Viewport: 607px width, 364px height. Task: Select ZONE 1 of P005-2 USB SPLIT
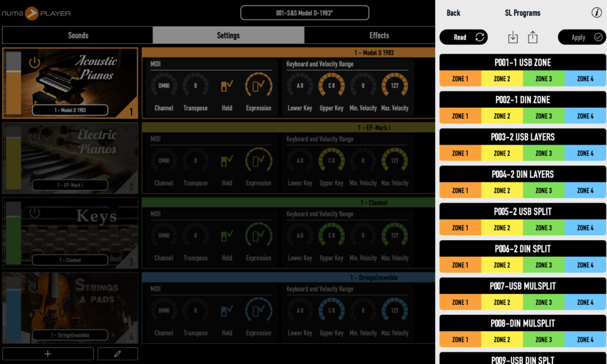(460, 228)
